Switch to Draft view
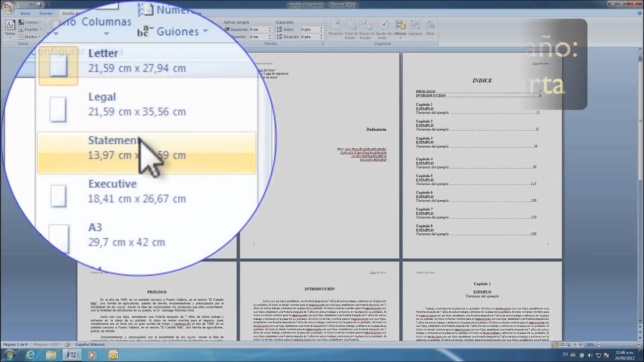Image resolution: width=644 pixels, height=362 pixels. 580,345
